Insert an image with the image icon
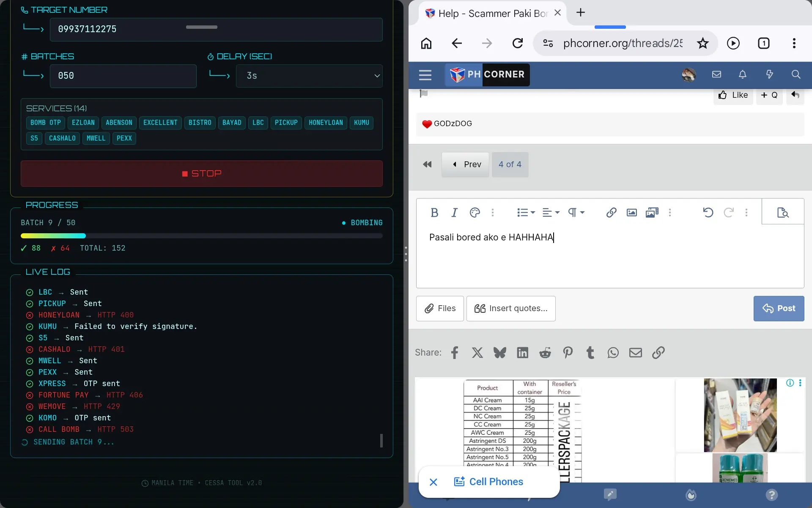Viewport: 812px width, 508px height. point(632,213)
